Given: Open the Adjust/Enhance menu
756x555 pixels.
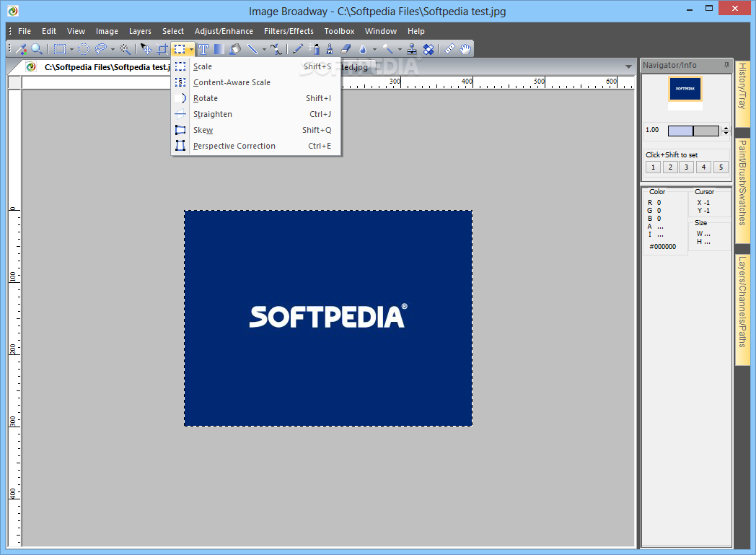Looking at the screenshot, I should pyautogui.click(x=224, y=31).
